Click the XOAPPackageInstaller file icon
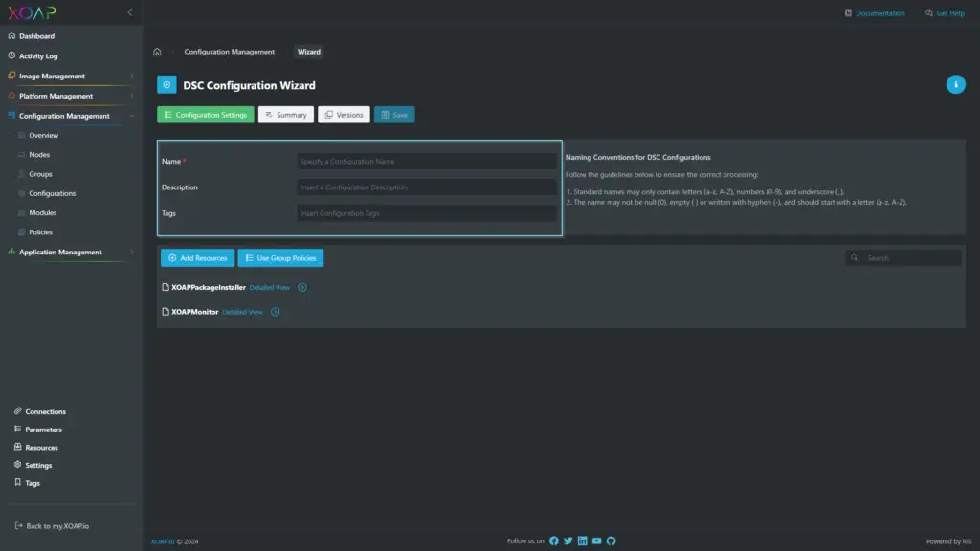 click(166, 287)
